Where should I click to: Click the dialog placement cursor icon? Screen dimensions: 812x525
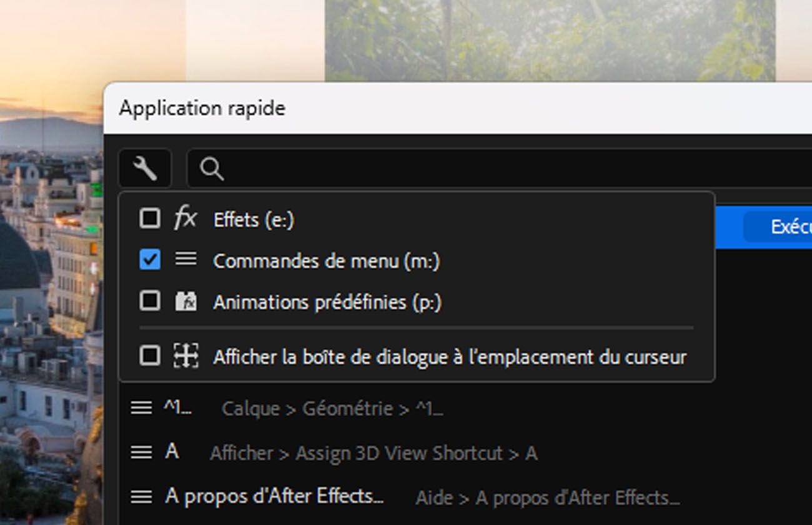[x=186, y=356]
